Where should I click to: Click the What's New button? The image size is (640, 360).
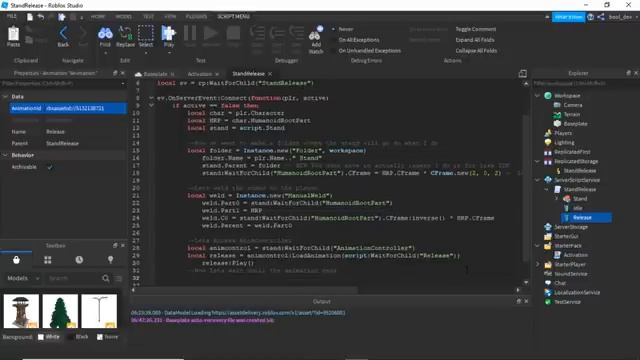(568, 17)
